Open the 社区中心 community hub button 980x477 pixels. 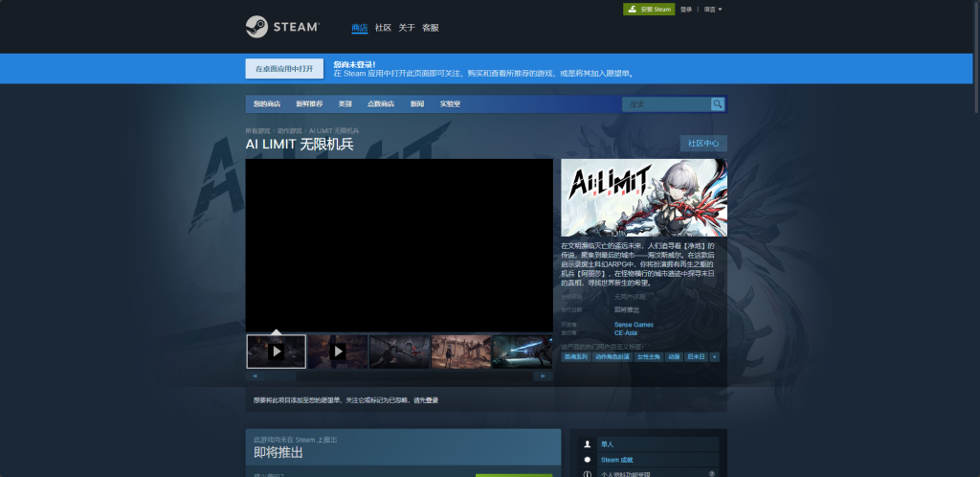click(703, 143)
